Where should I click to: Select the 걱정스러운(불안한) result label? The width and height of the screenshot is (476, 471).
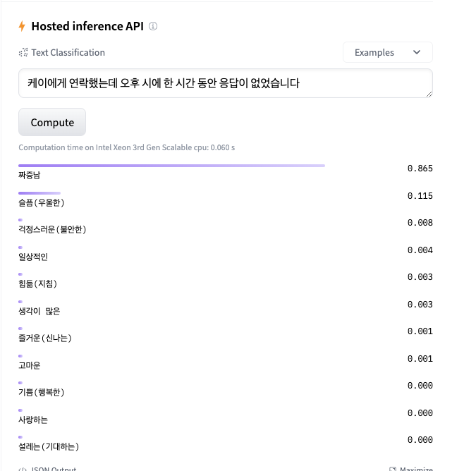point(52,229)
